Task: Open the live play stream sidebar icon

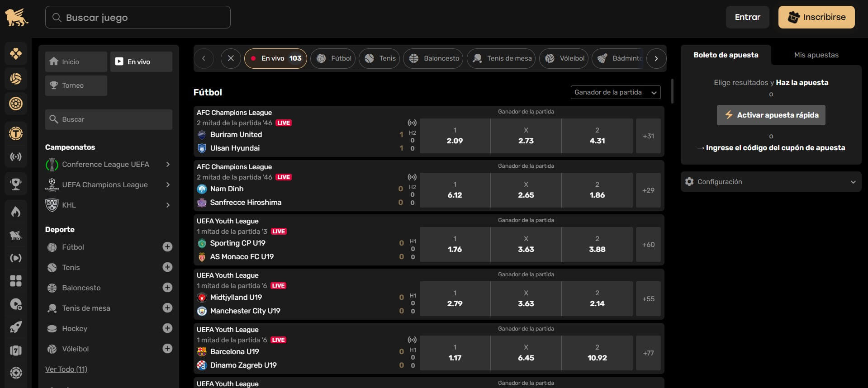Action: 16,258
